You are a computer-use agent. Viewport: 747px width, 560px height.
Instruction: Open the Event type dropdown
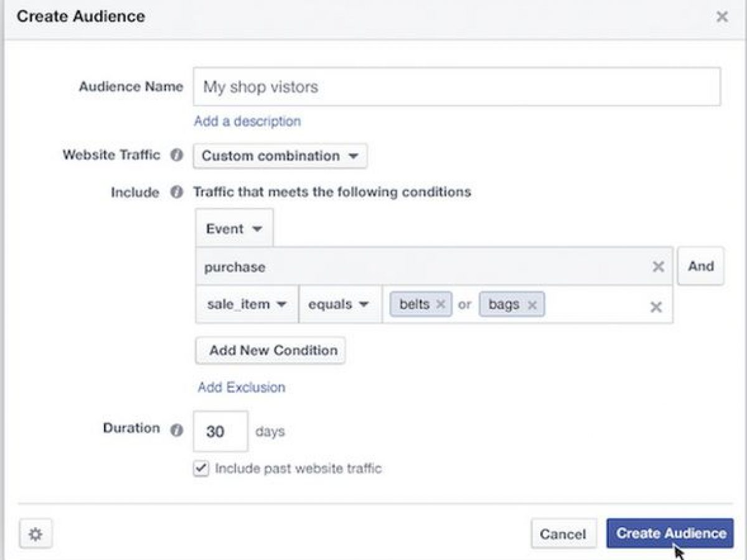tap(234, 228)
